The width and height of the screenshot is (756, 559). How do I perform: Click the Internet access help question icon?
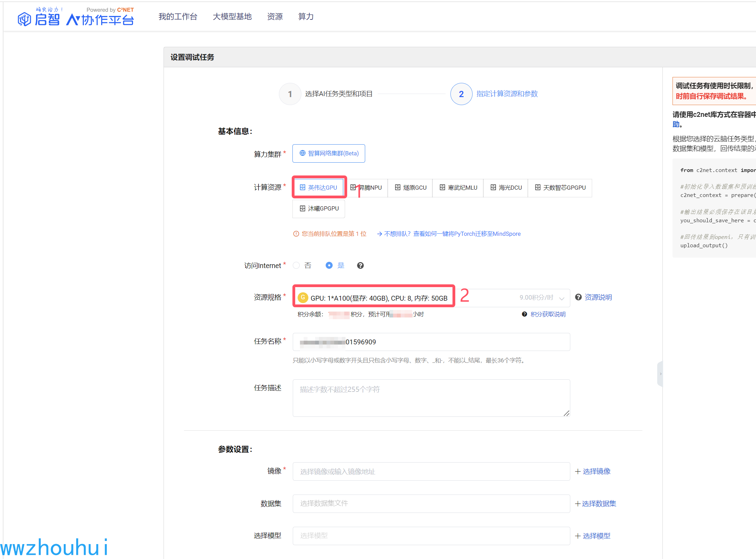(x=360, y=266)
